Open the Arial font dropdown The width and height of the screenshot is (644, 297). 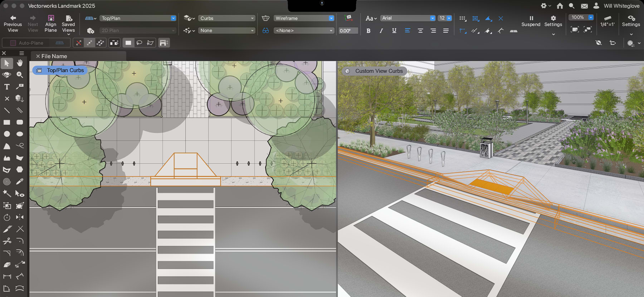click(x=408, y=18)
